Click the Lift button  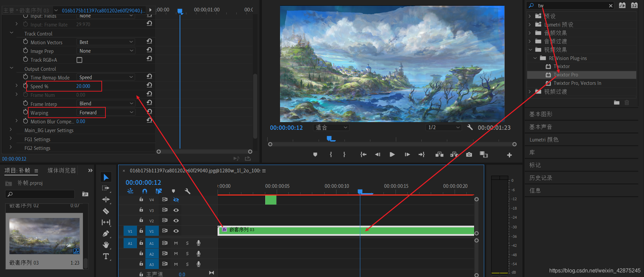439,155
